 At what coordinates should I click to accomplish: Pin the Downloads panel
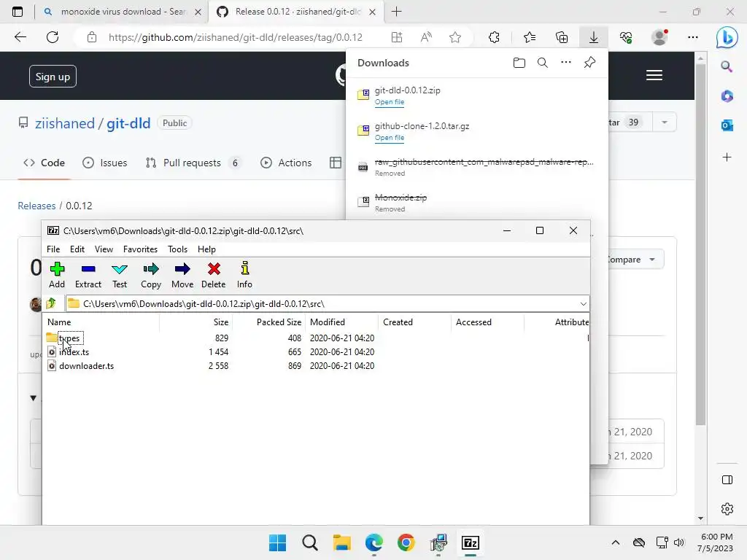tap(589, 63)
